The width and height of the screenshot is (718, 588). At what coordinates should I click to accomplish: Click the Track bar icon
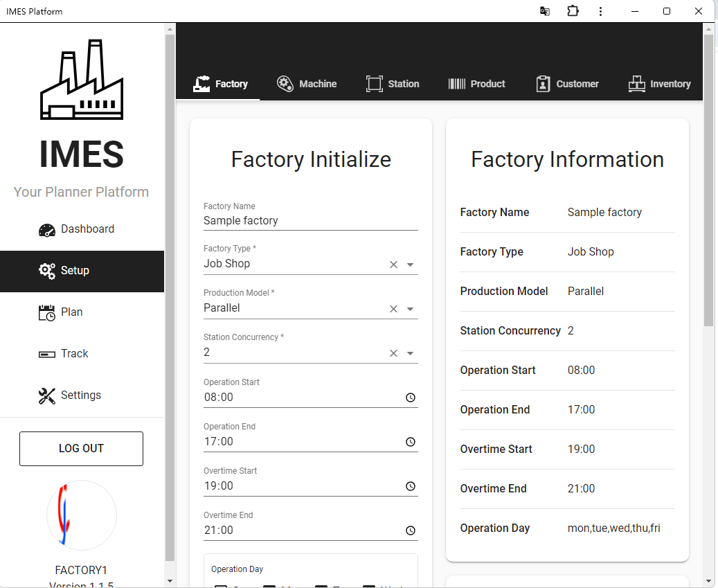tap(46, 355)
